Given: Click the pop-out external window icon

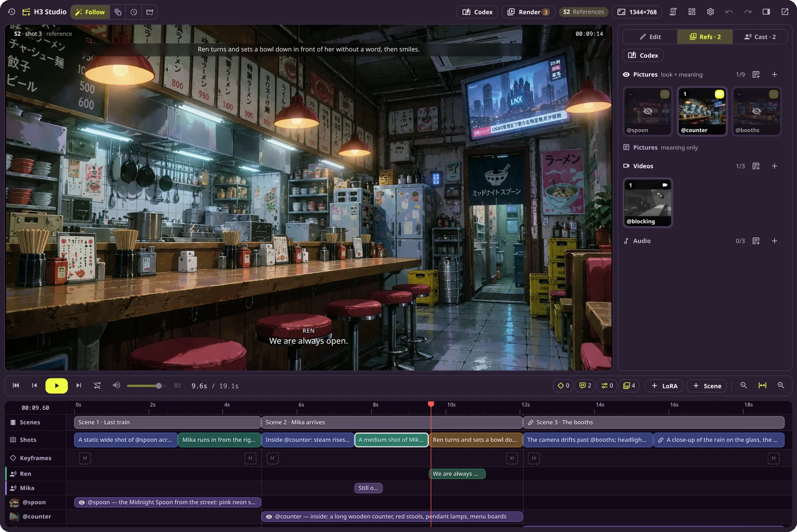Looking at the screenshot, I should 785,11.
